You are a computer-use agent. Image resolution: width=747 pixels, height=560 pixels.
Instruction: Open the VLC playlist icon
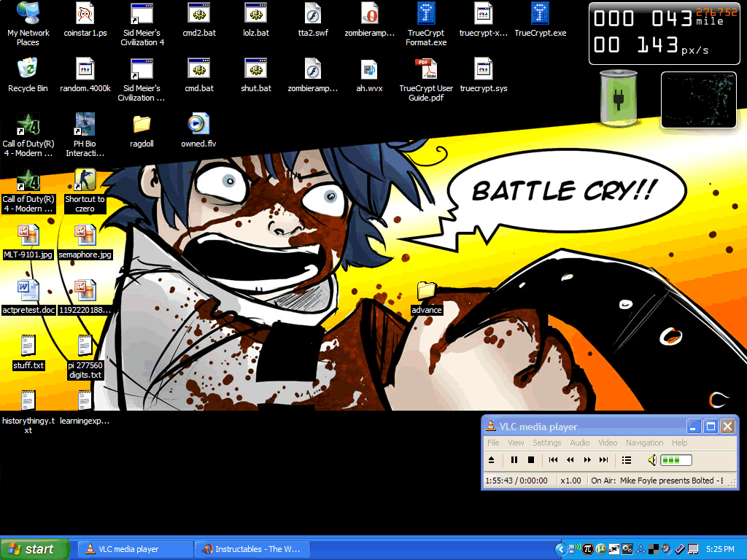point(627,460)
